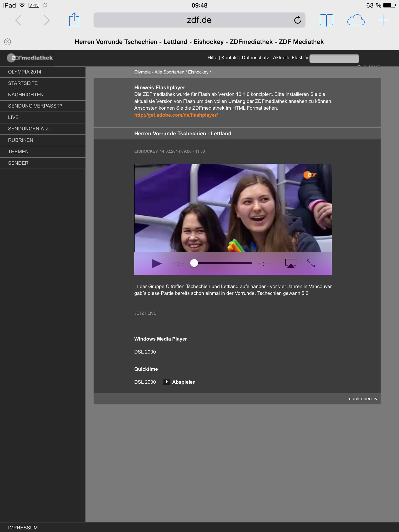399x532 pixels.
Task: Reload the zdf.de page
Action: pos(297,20)
